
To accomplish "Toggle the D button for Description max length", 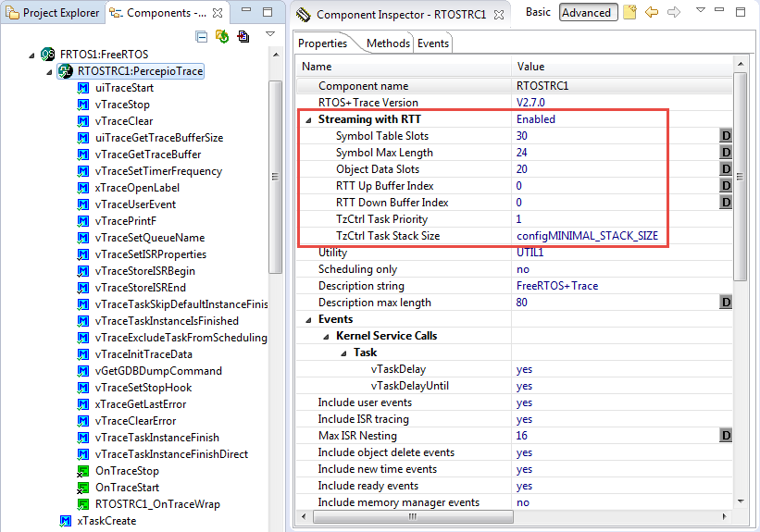I will pos(726,303).
